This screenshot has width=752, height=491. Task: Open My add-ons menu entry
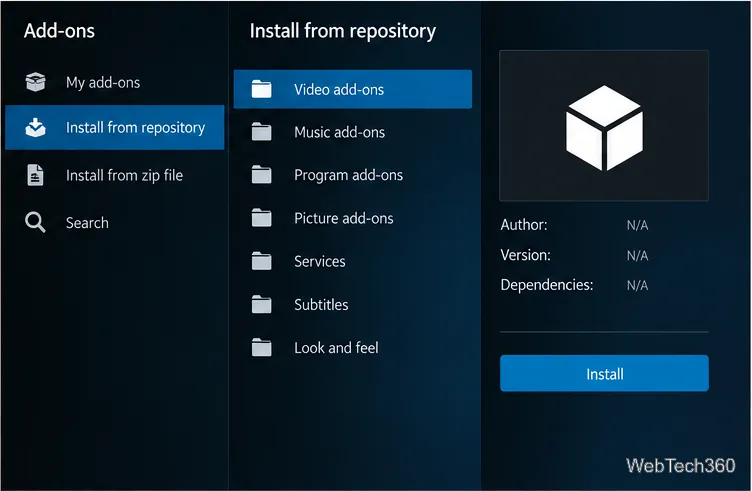click(x=115, y=82)
